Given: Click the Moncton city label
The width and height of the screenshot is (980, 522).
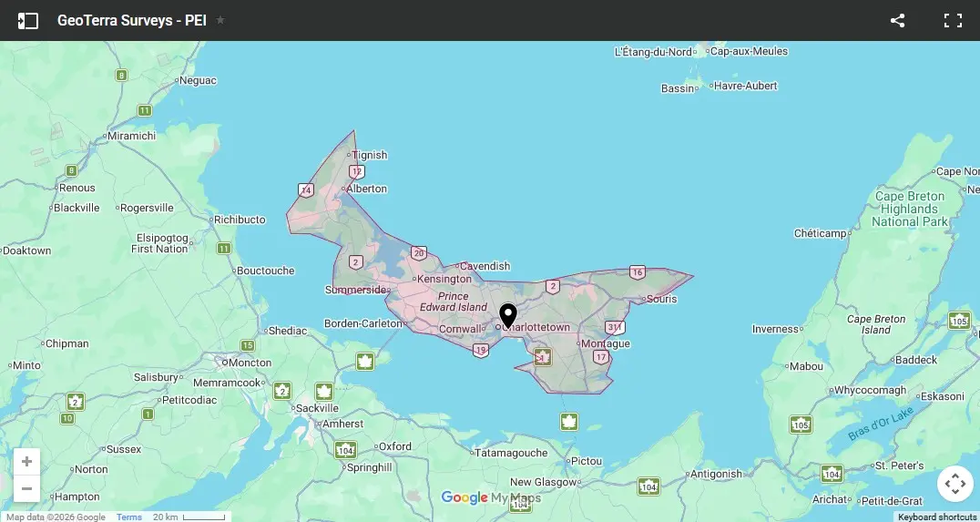Looking at the screenshot, I should [250, 363].
